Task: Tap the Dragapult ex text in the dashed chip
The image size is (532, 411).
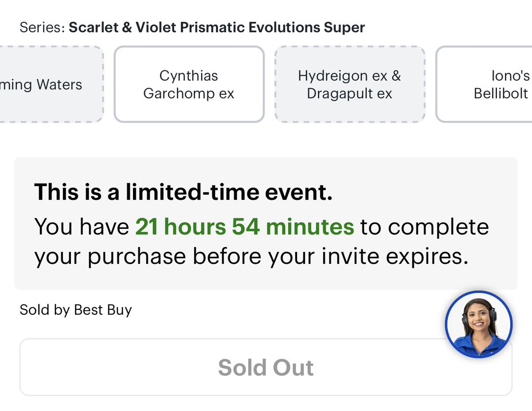Action: point(350,94)
